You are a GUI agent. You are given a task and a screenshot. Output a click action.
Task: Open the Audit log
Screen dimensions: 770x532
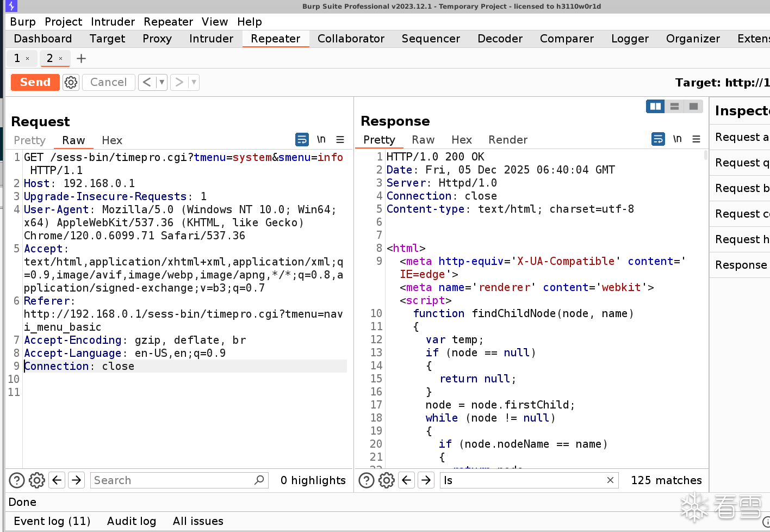click(x=132, y=521)
